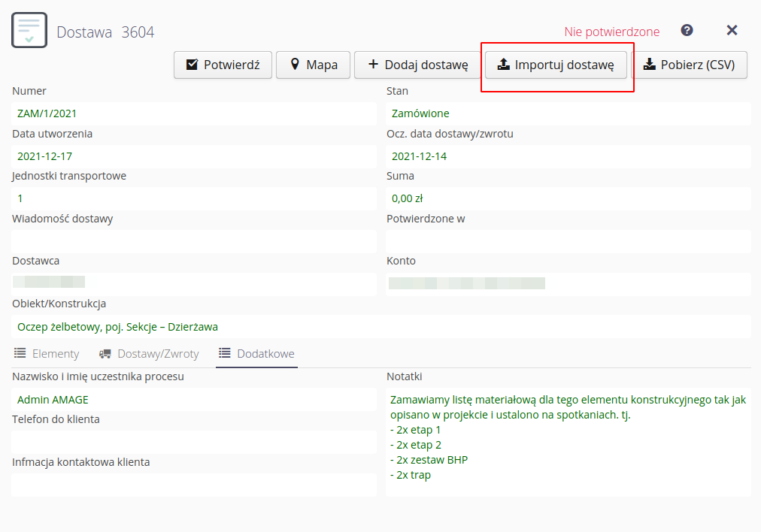Click the help question mark icon
The height and width of the screenshot is (532, 761).
tap(687, 31)
